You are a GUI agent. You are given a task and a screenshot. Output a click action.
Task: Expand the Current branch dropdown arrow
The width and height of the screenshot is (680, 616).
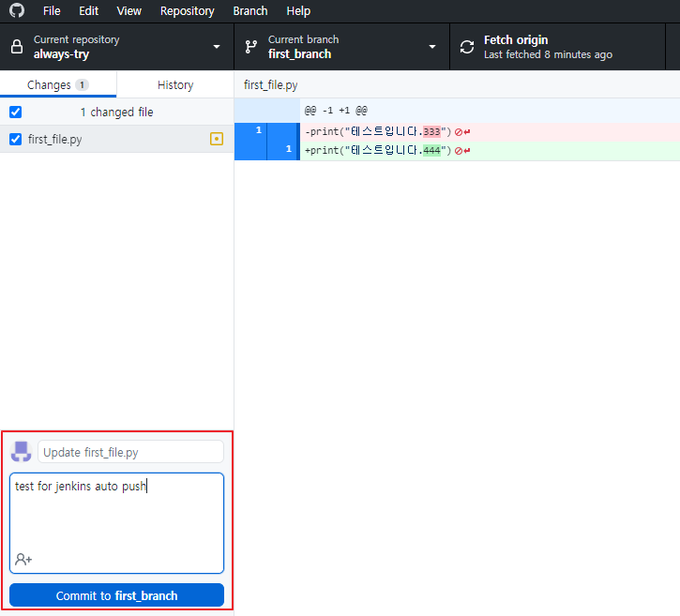tap(432, 47)
